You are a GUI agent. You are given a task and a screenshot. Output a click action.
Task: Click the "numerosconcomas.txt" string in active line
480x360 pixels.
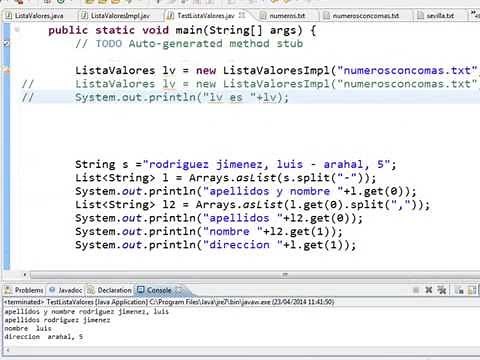(407, 70)
